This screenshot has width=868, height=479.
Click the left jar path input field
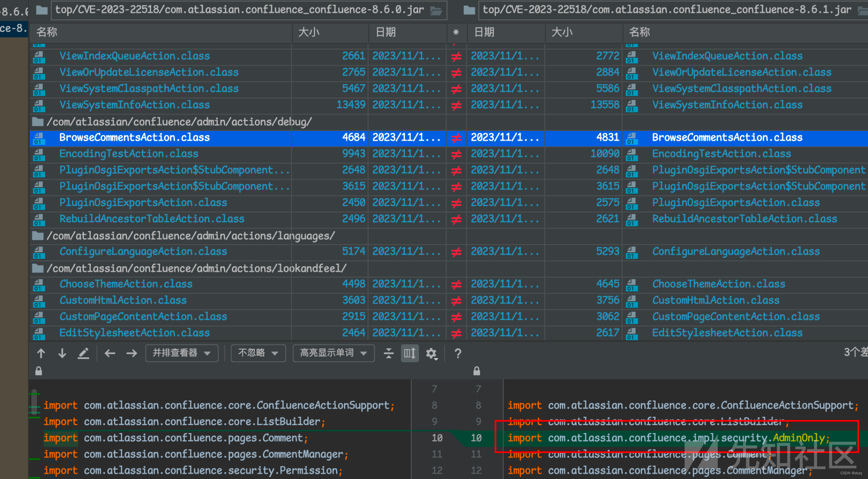click(x=239, y=10)
